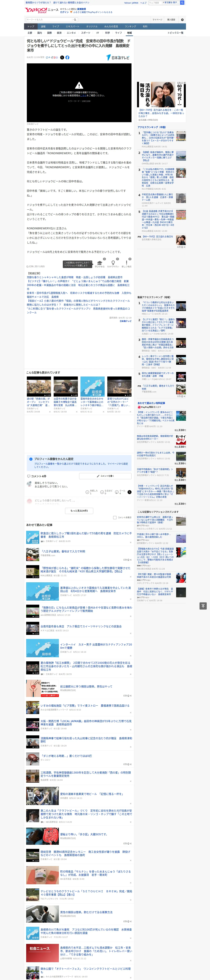
Task: Open commenter avatar of first comment
Action: point(29,484)
